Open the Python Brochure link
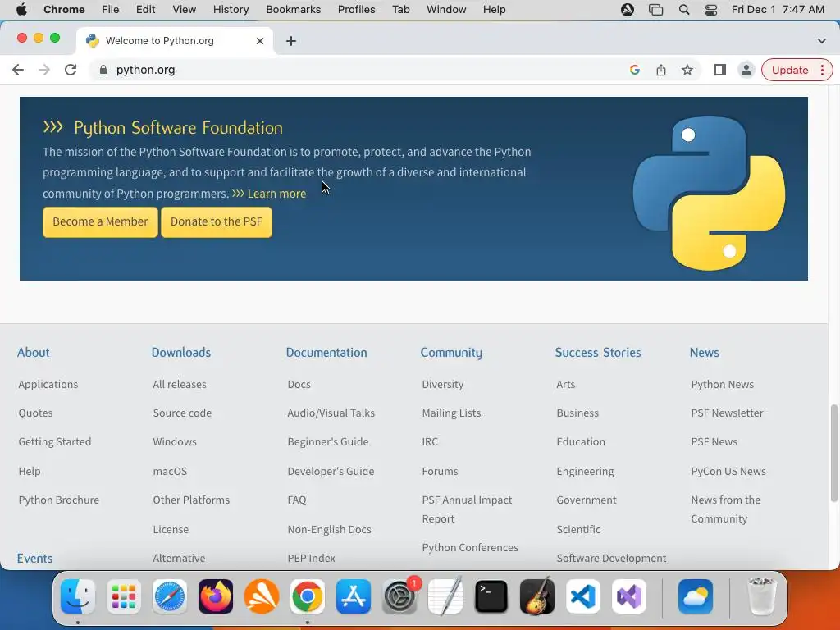 point(59,500)
